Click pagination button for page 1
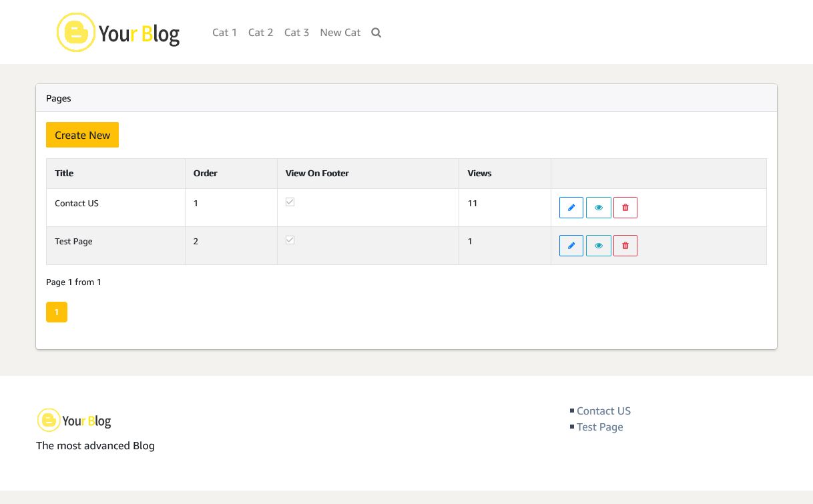813x504 pixels. 57,312
